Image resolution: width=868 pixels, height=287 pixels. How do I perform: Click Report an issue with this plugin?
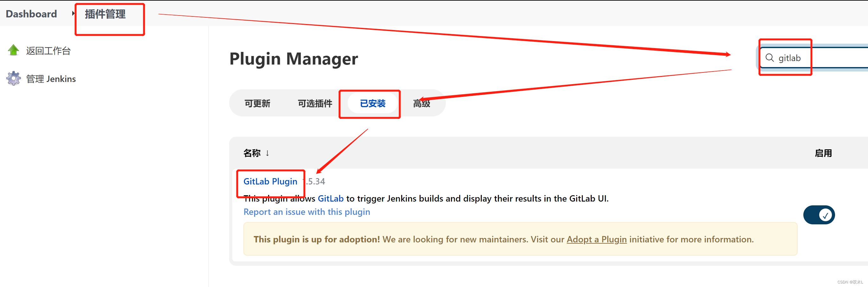pyautogui.click(x=307, y=212)
